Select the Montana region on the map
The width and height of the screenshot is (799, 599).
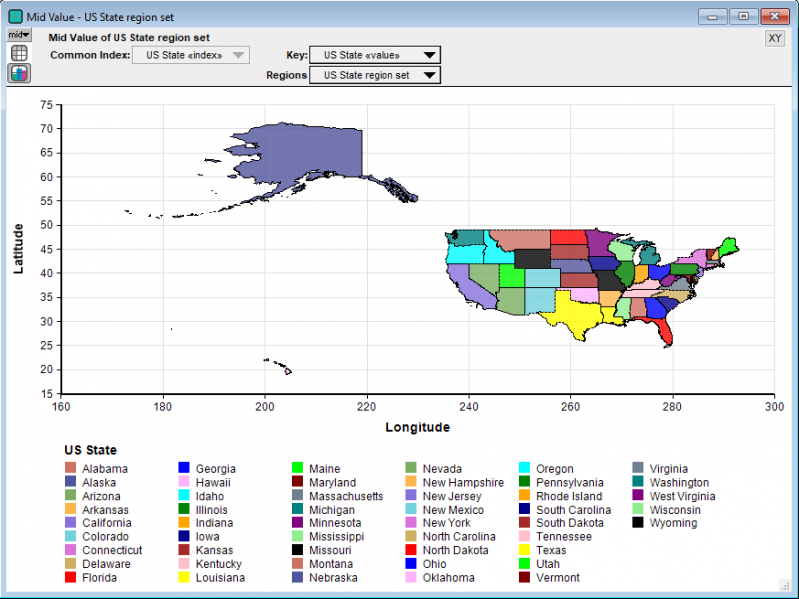click(525, 239)
